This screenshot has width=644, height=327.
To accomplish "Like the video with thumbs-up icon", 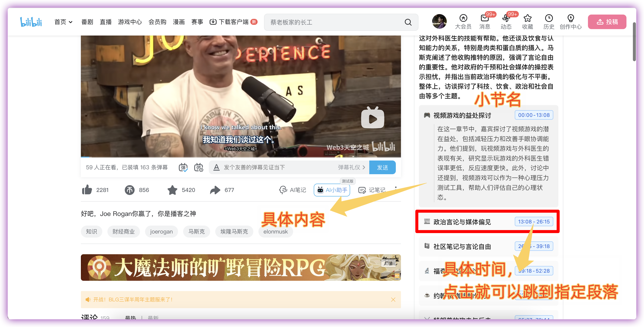I will click(x=87, y=190).
